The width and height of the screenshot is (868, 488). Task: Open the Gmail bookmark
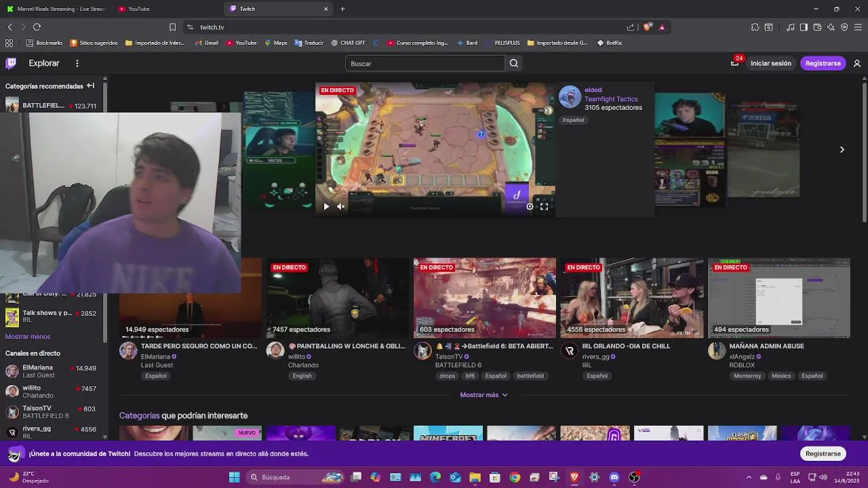[207, 43]
